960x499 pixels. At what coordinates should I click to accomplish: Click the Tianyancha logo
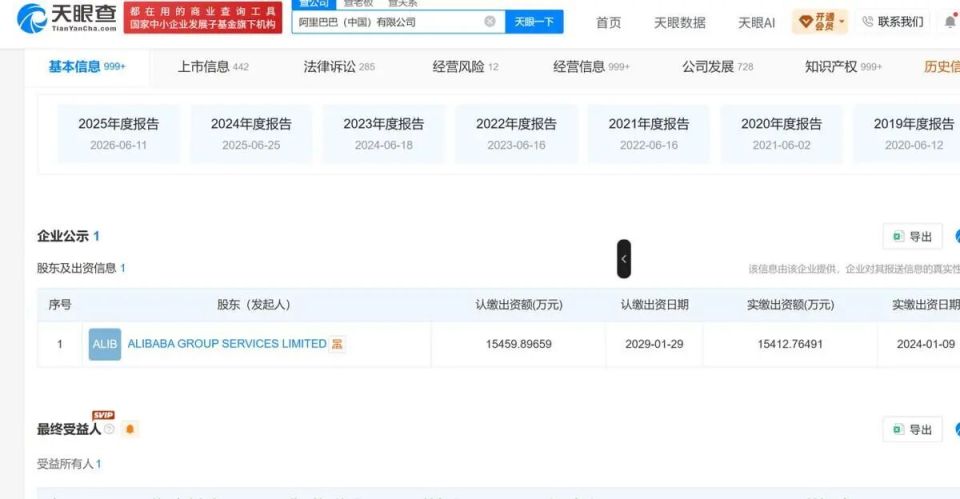click(67, 18)
